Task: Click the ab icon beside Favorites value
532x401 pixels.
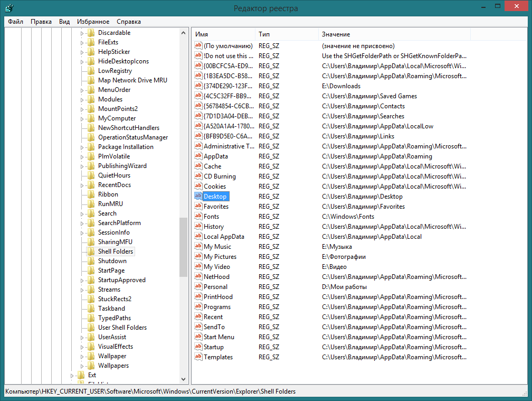Action: pos(198,206)
